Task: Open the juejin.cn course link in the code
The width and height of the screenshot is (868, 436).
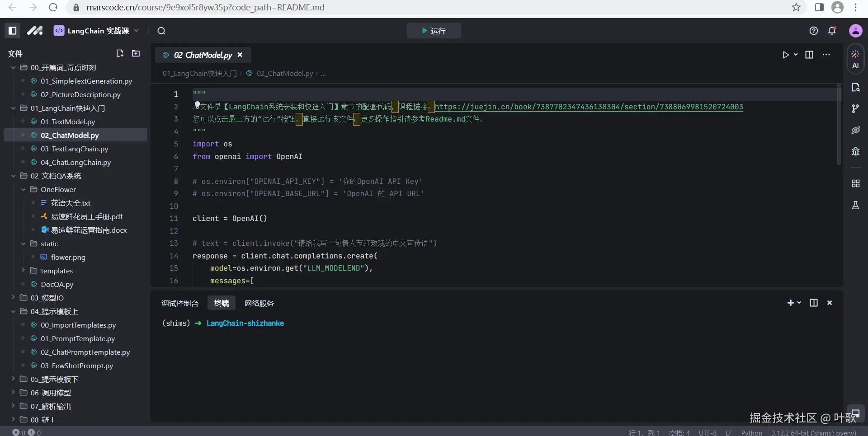Action: pyautogui.click(x=589, y=107)
